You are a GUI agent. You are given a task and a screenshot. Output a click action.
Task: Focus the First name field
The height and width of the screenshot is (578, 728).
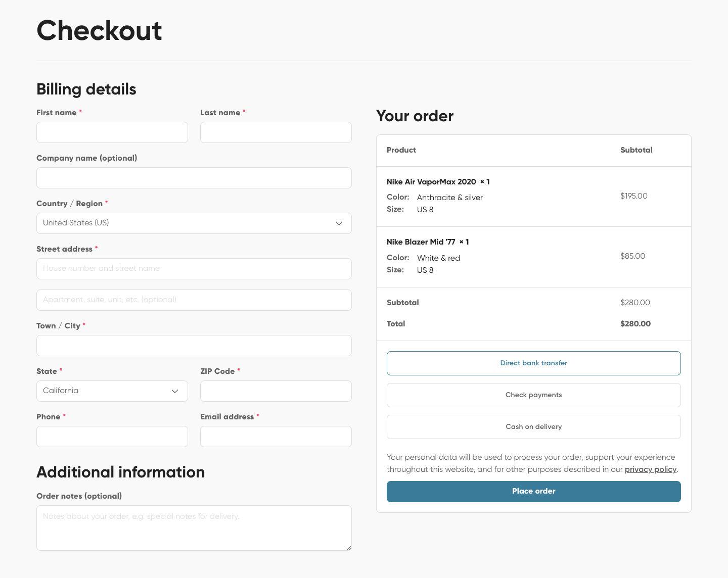pos(112,132)
